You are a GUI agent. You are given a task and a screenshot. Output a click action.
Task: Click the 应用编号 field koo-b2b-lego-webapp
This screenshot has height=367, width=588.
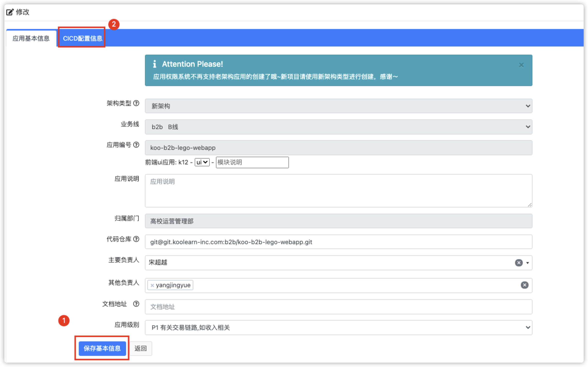pyautogui.click(x=338, y=147)
